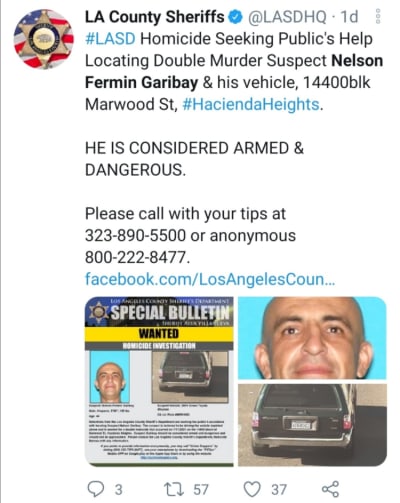Image resolution: width=400 pixels, height=503 pixels.
Task: Open the Special Bulletin wanted flyer image
Action: (159, 381)
